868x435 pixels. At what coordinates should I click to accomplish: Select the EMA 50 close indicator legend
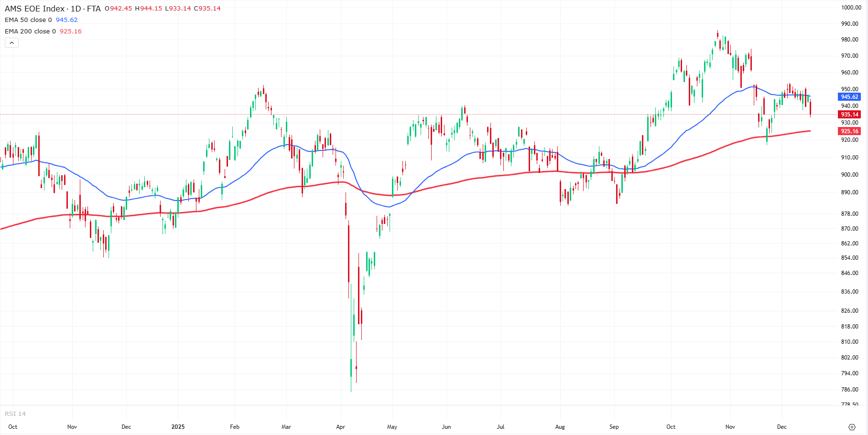pyautogui.click(x=28, y=20)
